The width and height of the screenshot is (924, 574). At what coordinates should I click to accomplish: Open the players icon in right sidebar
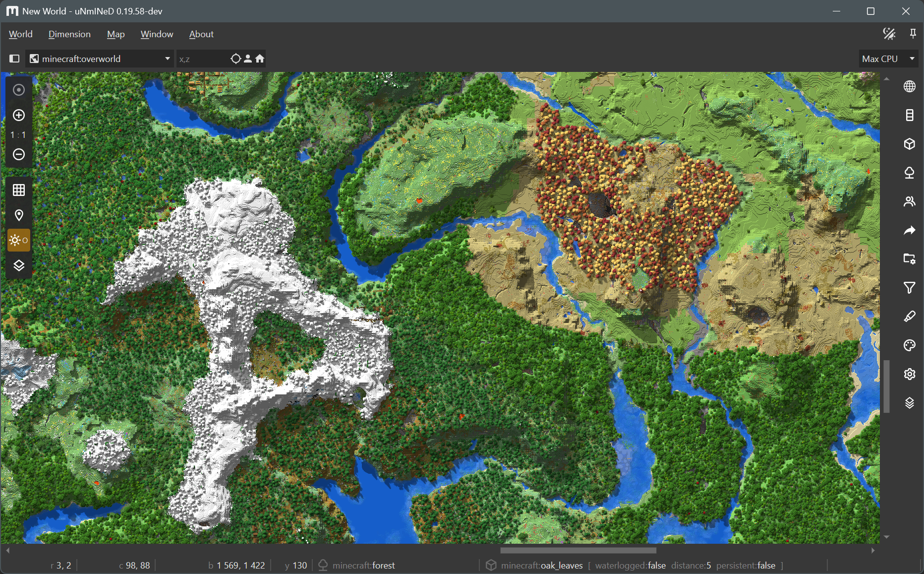909,201
